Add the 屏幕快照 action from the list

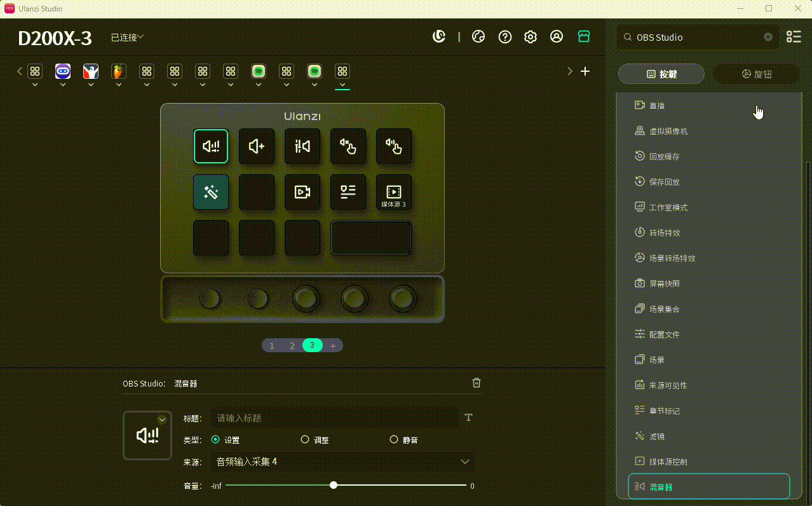664,284
